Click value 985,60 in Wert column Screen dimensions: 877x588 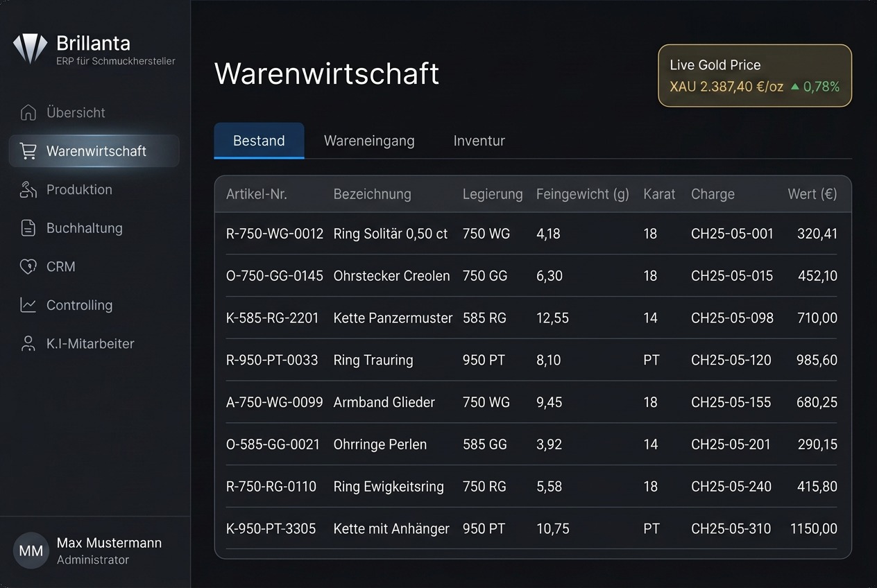817,361
